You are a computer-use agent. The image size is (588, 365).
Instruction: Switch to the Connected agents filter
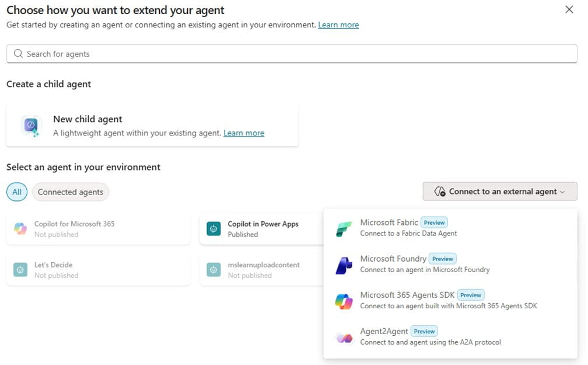coord(70,192)
